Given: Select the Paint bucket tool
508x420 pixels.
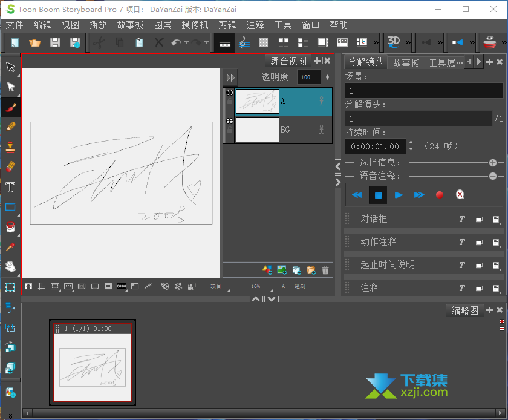Looking at the screenshot, I should click(x=10, y=227).
